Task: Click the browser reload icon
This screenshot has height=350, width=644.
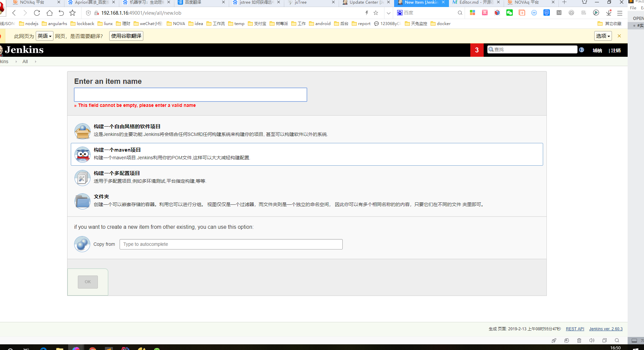Action: [x=37, y=13]
